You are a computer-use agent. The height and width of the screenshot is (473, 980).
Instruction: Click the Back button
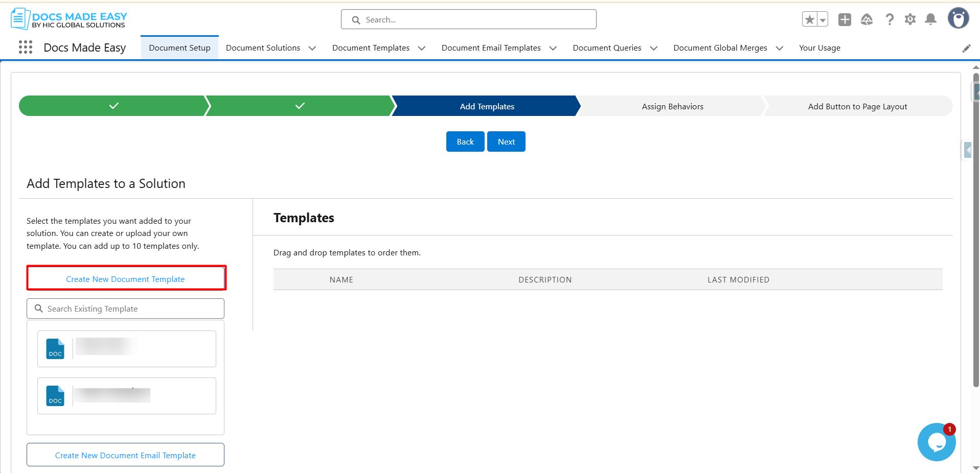(465, 141)
